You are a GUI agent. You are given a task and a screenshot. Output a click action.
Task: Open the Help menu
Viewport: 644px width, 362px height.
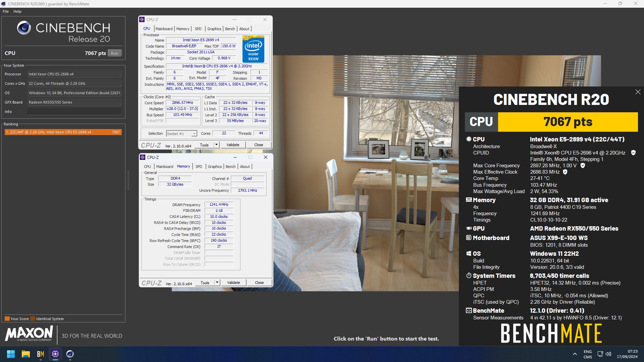pyautogui.click(x=17, y=11)
